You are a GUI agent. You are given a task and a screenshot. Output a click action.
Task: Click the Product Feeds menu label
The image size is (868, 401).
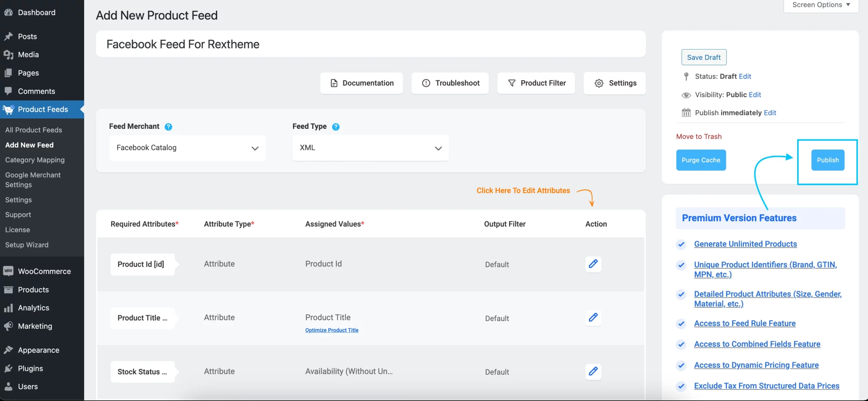pyautogui.click(x=43, y=109)
